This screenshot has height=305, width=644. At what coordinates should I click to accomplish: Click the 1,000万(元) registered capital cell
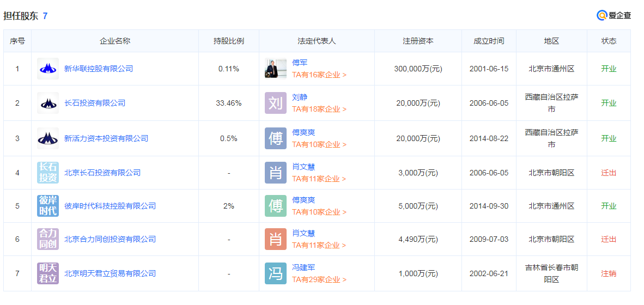[418, 274]
